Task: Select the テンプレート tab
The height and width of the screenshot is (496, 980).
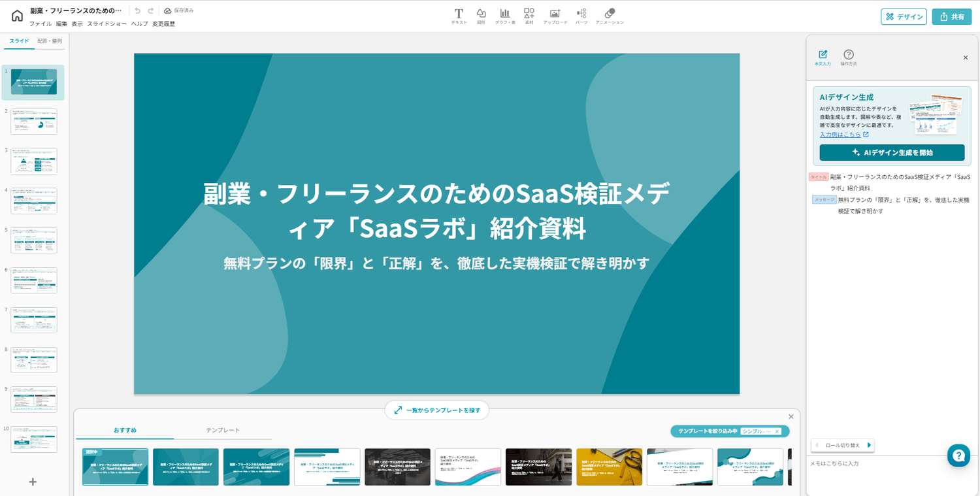Action: 223,430
